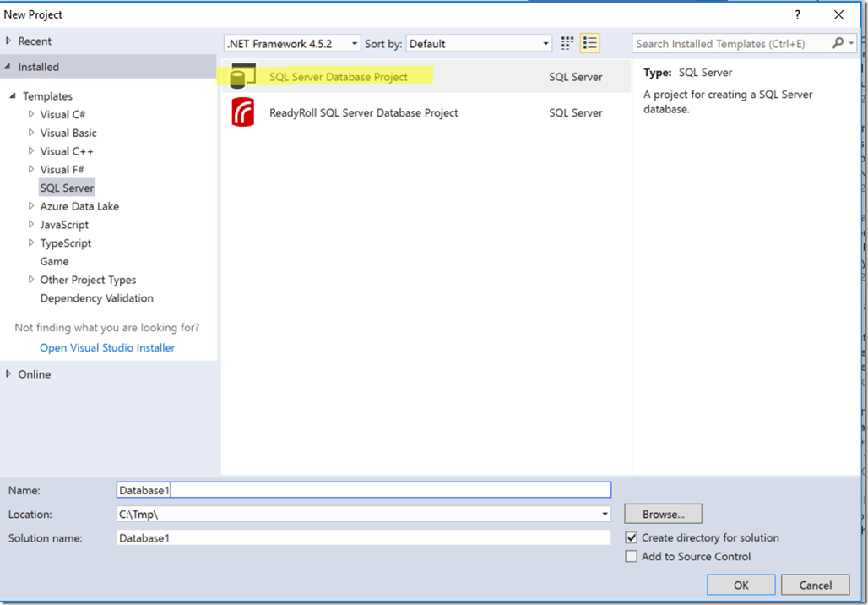Toggle Create directory for solution checkbox

pos(631,537)
